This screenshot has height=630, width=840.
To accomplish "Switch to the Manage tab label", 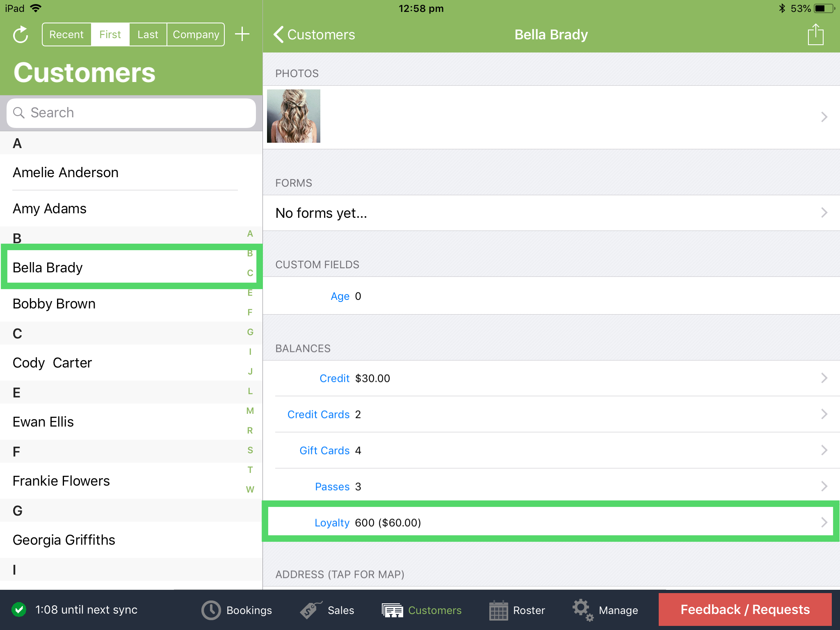I will (x=618, y=610).
